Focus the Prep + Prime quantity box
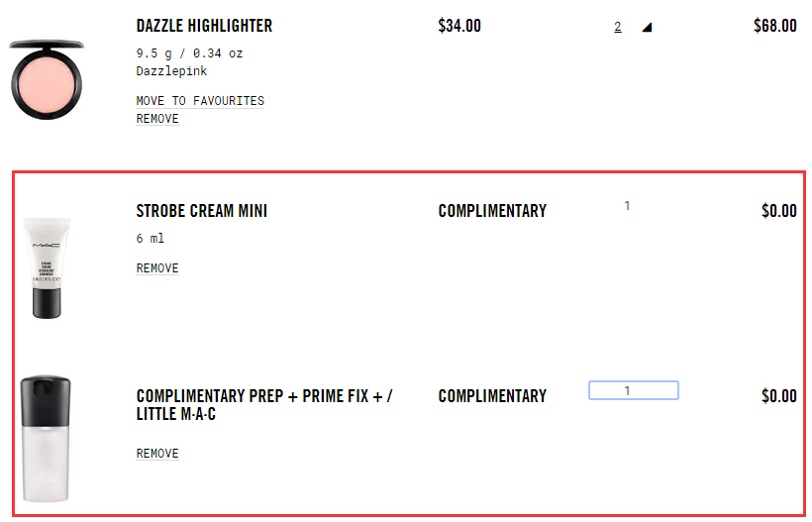This screenshot has width=812, height=522. 633,390
